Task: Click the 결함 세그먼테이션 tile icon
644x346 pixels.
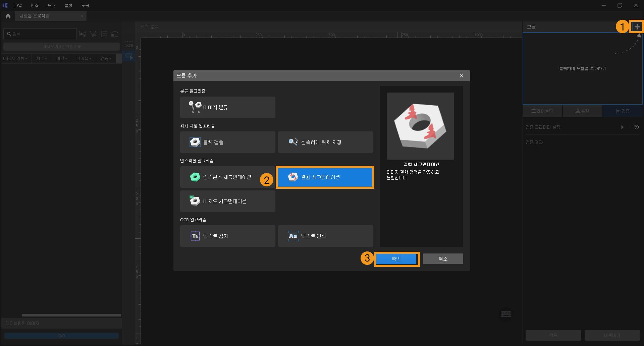Action: coord(293,177)
